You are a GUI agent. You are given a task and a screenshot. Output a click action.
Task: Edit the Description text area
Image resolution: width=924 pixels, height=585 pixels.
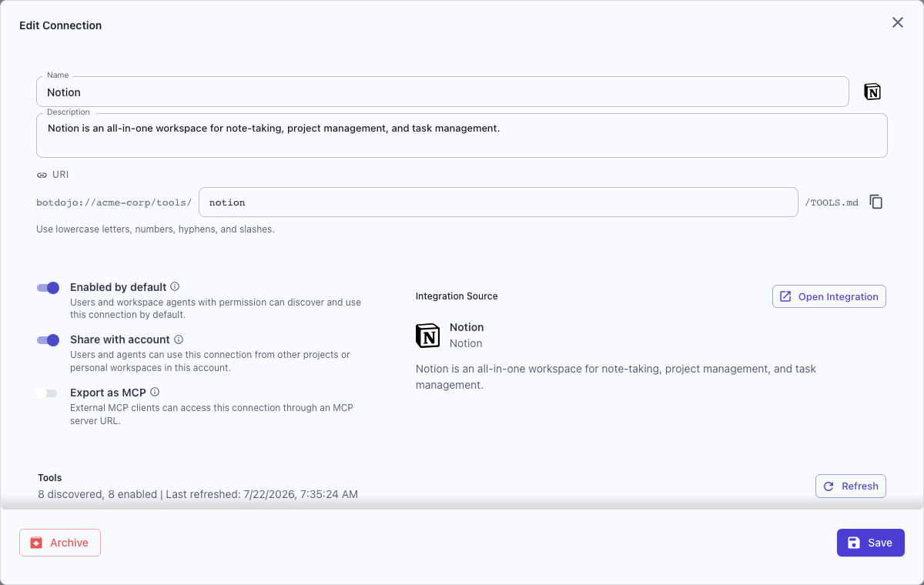462,135
